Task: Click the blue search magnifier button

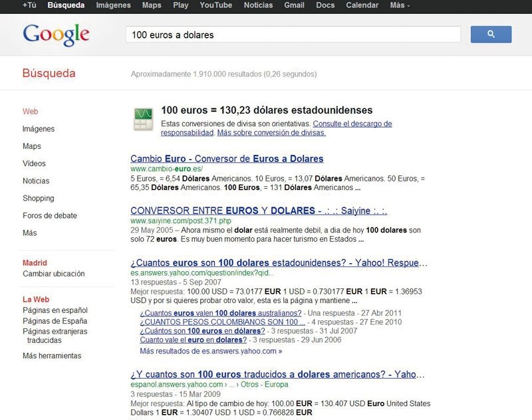Action: (x=491, y=35)
